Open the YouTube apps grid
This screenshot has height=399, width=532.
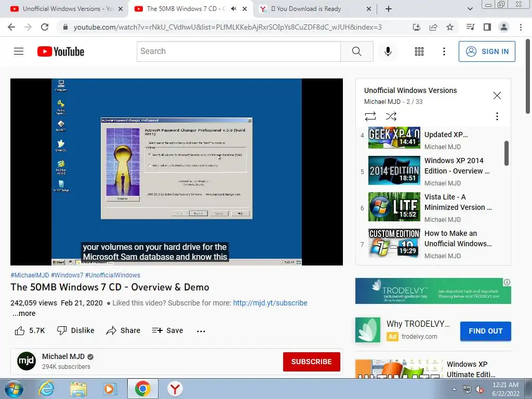click(x=419, y=51)
